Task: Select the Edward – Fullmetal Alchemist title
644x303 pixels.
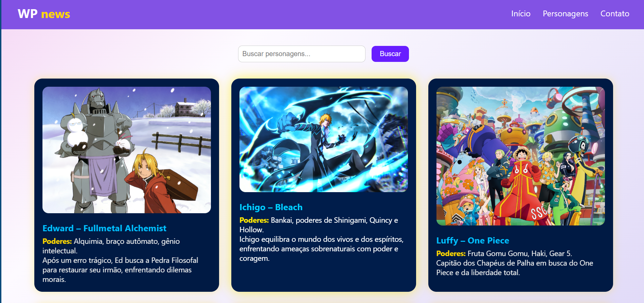Action: point(104,228)
